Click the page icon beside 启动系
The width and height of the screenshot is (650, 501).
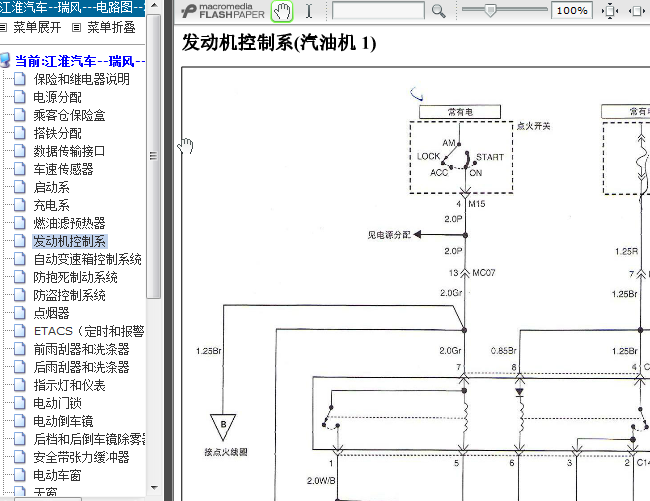[x=19, y=187]
